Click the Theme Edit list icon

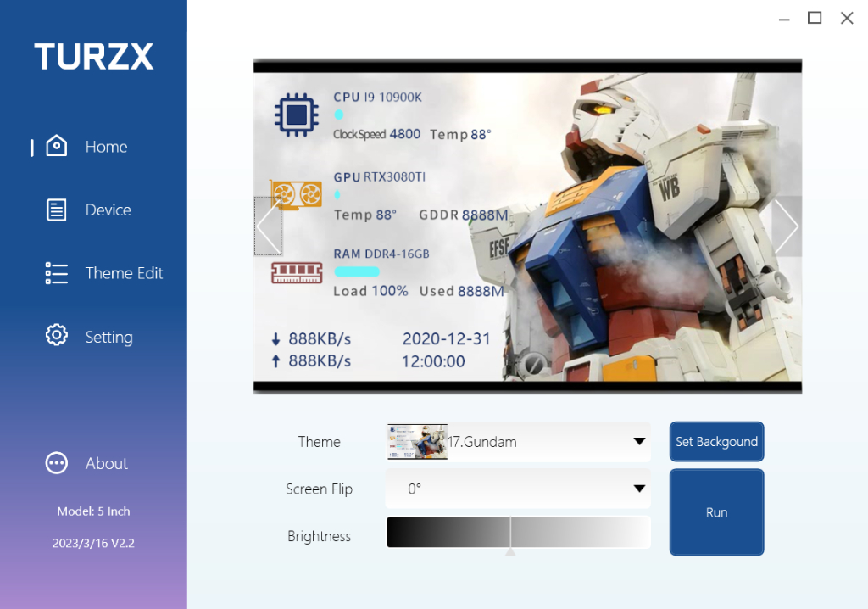click(x=56, y=273)
